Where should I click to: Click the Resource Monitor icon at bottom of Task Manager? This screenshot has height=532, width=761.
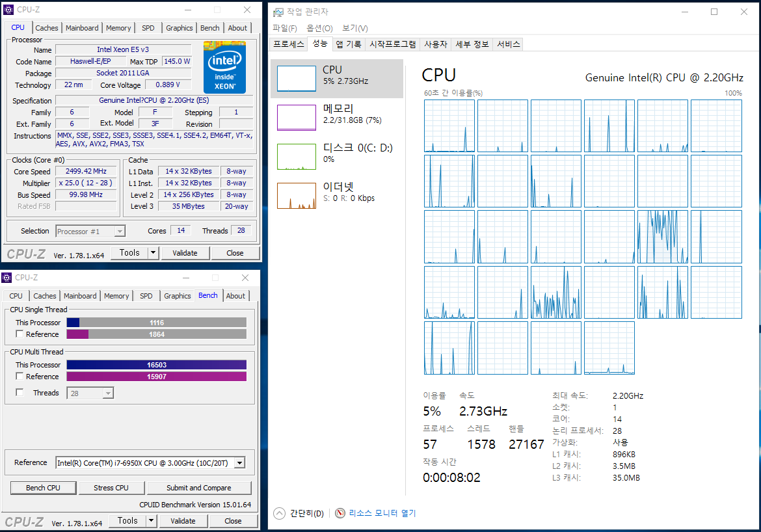point(340,513)
